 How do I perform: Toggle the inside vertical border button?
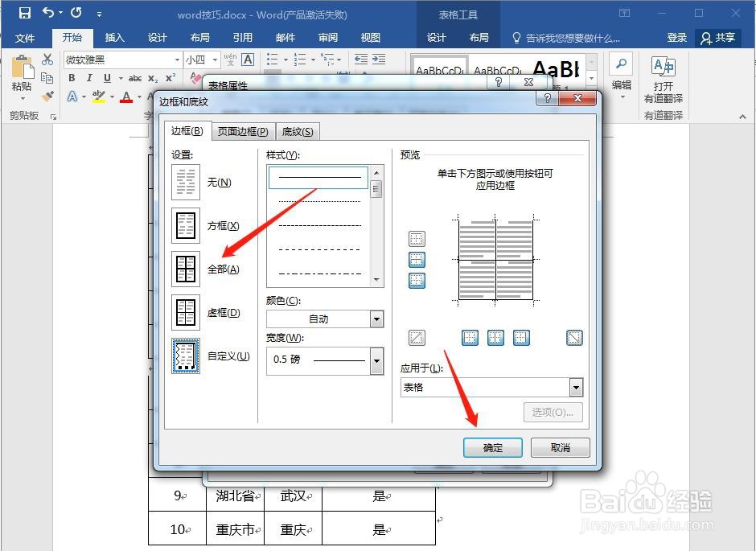[495, 337]
